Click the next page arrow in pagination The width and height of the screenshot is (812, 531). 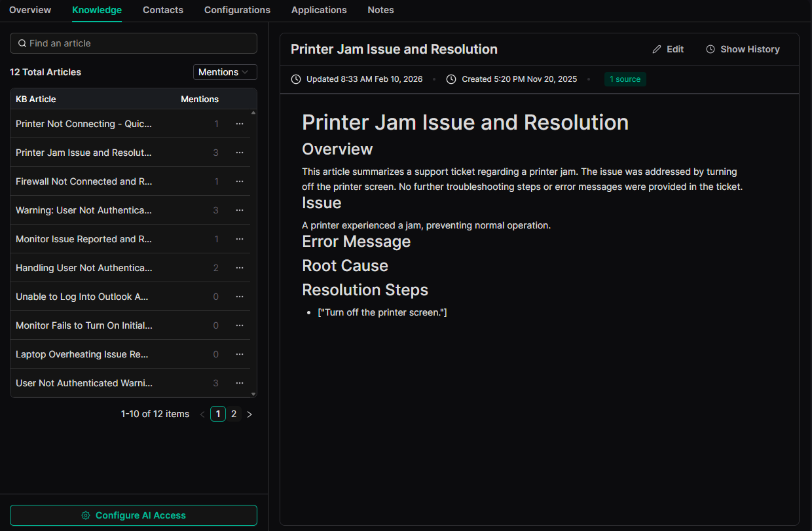pyautogui.click(x=249, y=414)
